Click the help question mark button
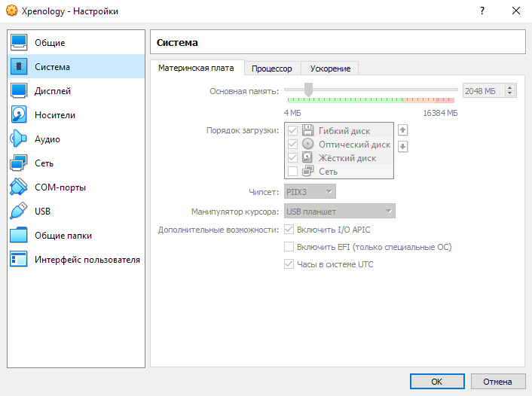 (482, 11)
